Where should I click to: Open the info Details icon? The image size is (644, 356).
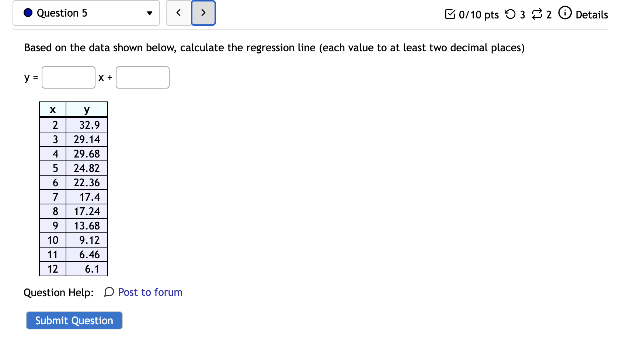(565, 14)
